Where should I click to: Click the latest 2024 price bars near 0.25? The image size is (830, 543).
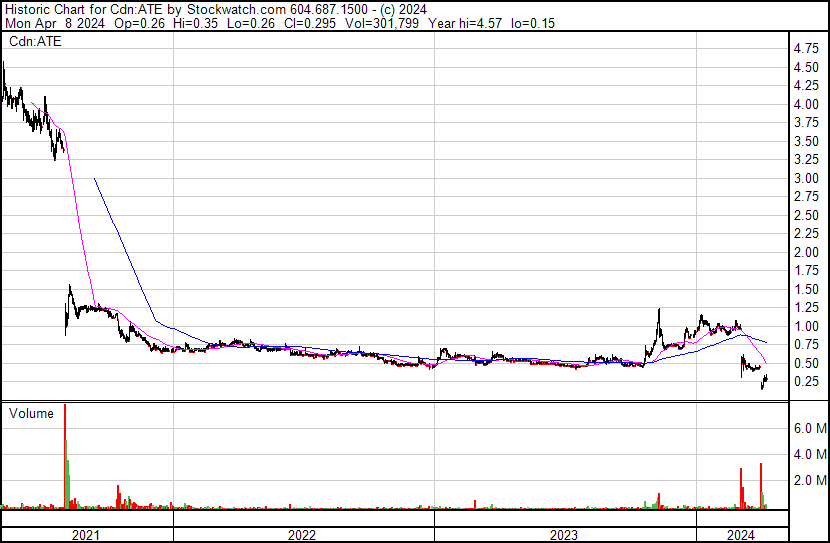pyautogui.click(x=764, y=381)
